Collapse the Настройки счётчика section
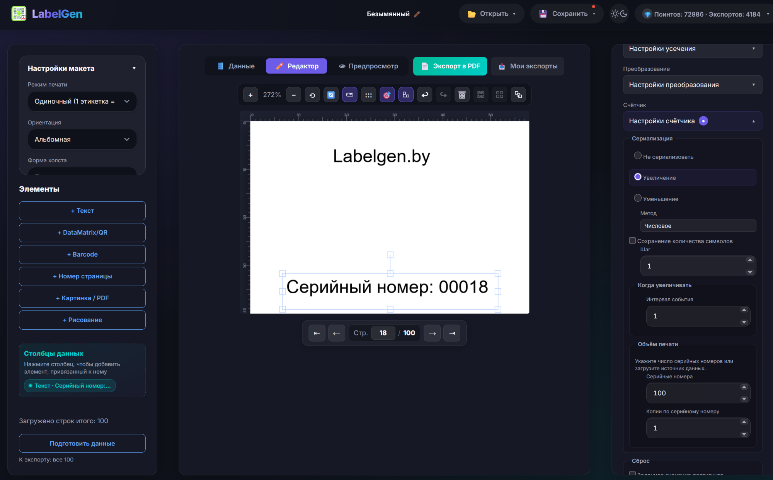Image resolution: width=773 pixels, height=480 pixels. point(692,121)
